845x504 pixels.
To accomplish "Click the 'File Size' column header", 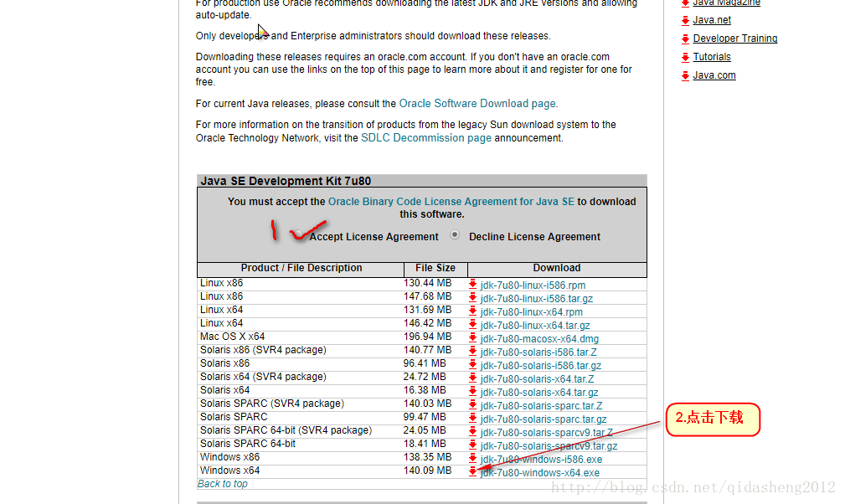I will 435,268.
